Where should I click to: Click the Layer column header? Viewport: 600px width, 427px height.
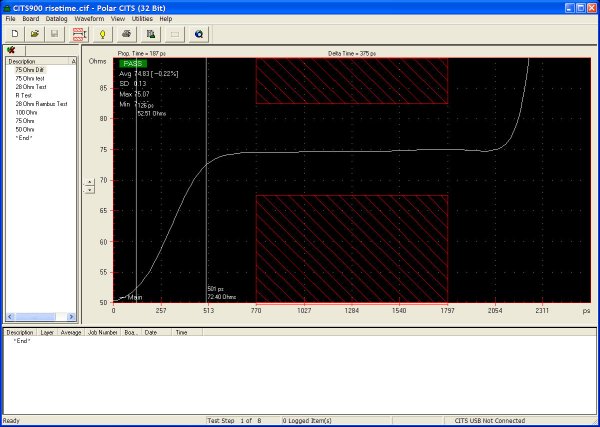[47, 332]
